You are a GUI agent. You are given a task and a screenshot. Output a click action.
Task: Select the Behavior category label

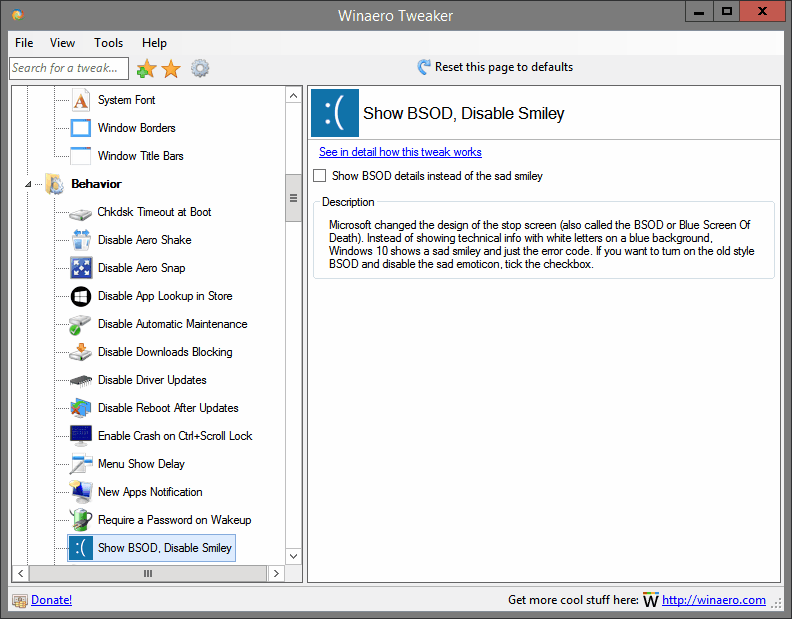pyautogui.click(x=96, y=183)
